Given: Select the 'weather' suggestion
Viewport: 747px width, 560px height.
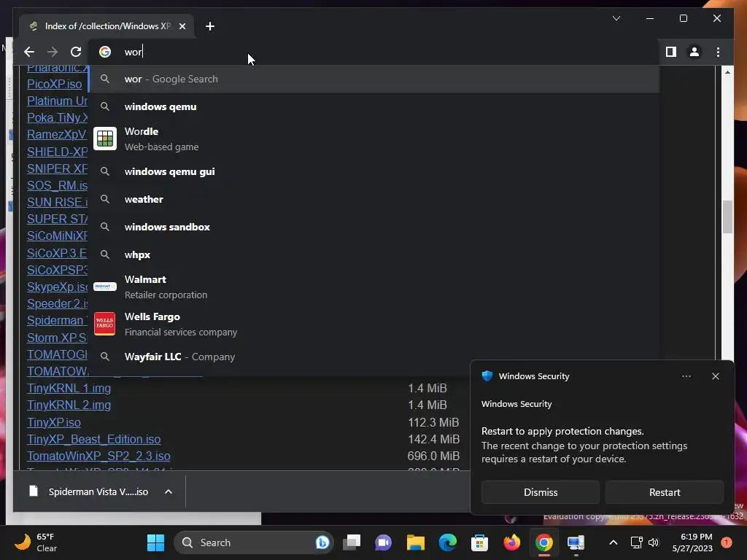Looking at the screenshot, I should (374, 199).
